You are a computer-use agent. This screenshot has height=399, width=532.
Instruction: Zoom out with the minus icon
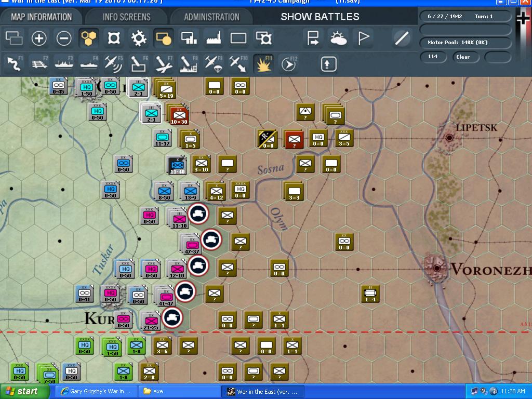64,38
